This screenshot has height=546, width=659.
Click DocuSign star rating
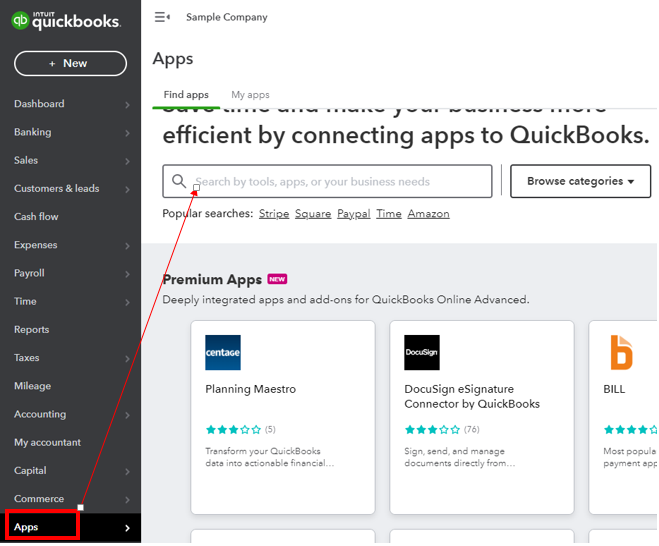(432, 430)
